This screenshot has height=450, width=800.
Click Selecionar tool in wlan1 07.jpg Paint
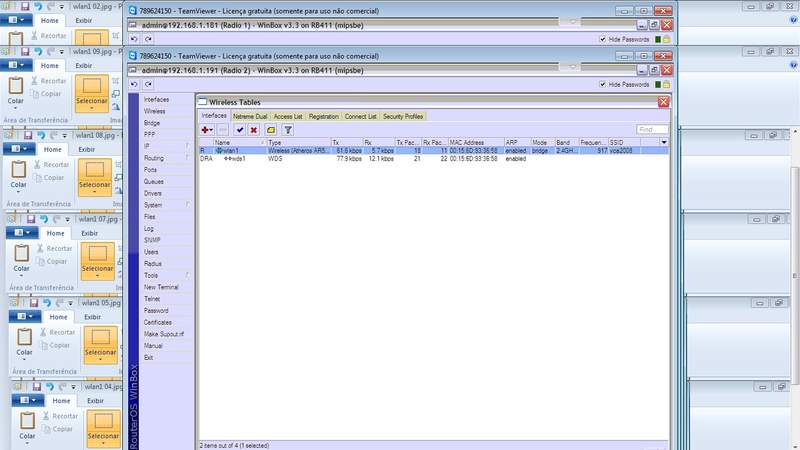97,260
